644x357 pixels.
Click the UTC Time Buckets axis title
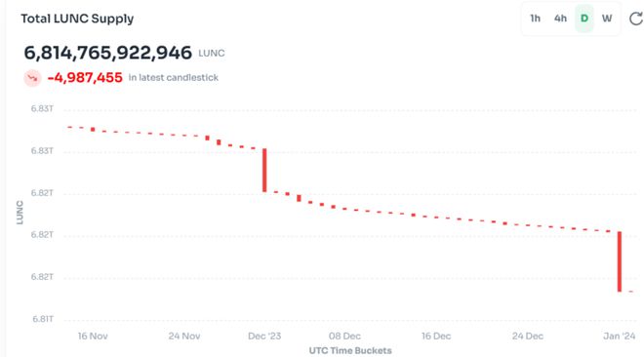(x=350, y=351)
